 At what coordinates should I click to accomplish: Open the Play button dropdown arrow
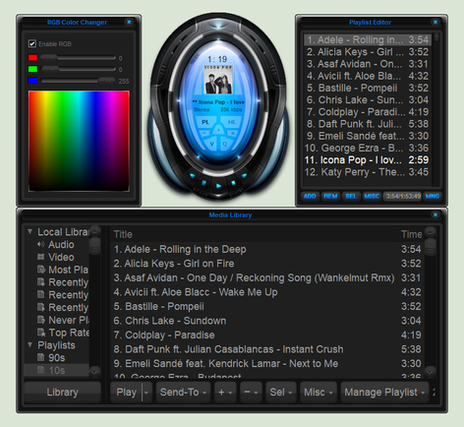(x=146, y=392)
